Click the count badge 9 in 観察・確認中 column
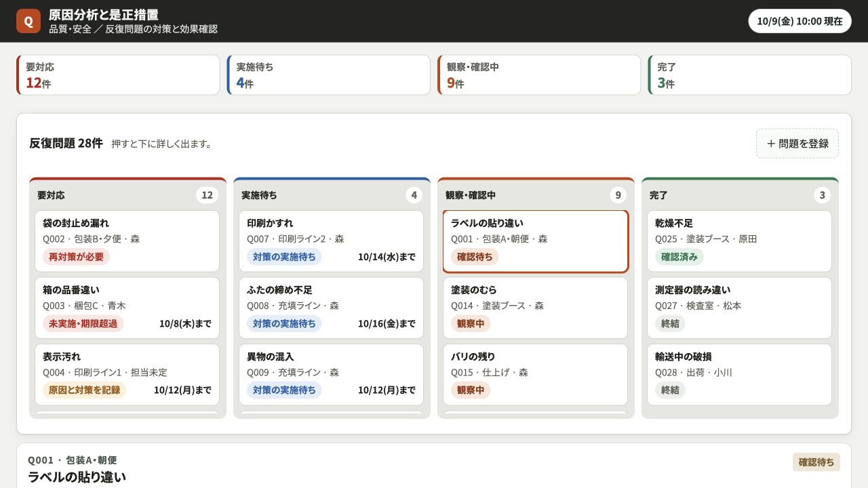The height and width of the screenshot is (488, 868). coord(618,195)
